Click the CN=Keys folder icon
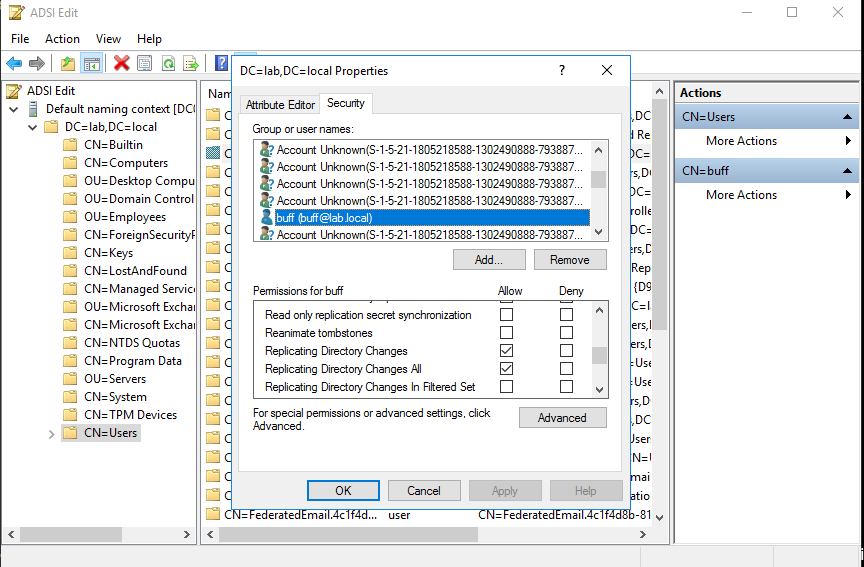The height and width of the screenshot is (567, 864). [x=70, y=253]
